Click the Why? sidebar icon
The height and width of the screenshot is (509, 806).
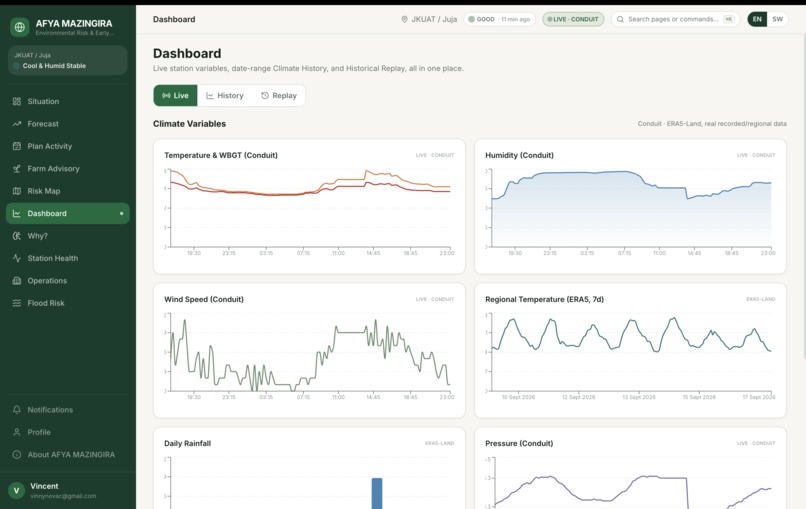coord(17,236)
